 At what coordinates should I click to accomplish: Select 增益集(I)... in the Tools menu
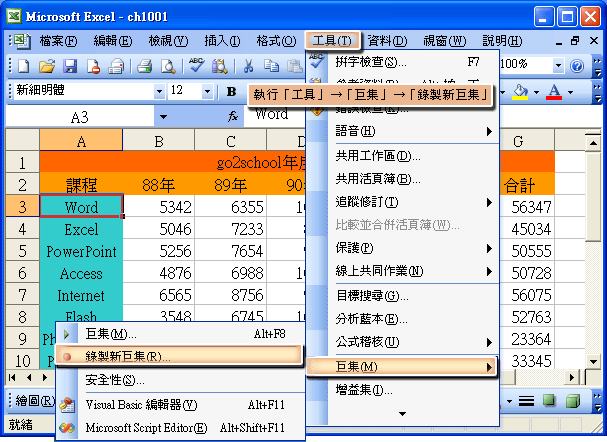[x=402, y=390]
